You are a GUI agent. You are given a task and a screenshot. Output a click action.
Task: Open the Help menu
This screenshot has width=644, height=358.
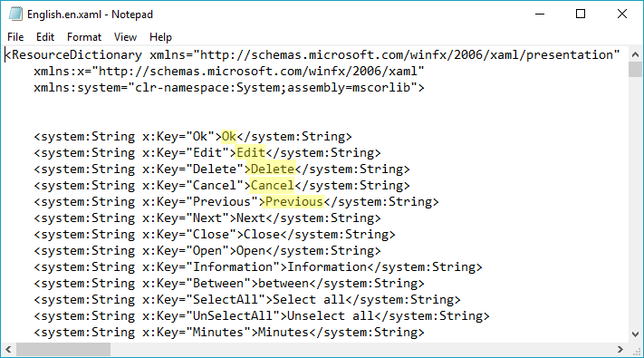coord(160,37)
